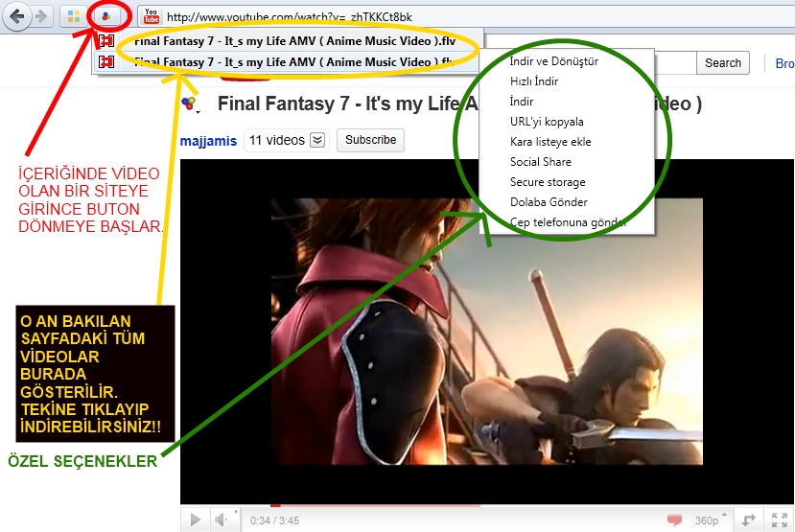Image resolution: width=795 pixels, height=532 pixels.
Task: Expand the 11 videos dropdown arrow
Action: (317, 140)
